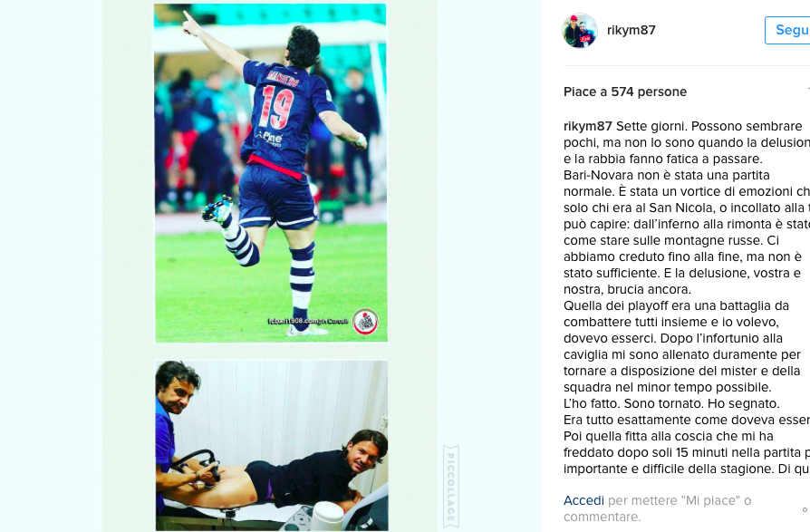810x532 pixels.
Task: Click the 'Mi piace' o commentare prompt text
Action: (x=657, y=508)
